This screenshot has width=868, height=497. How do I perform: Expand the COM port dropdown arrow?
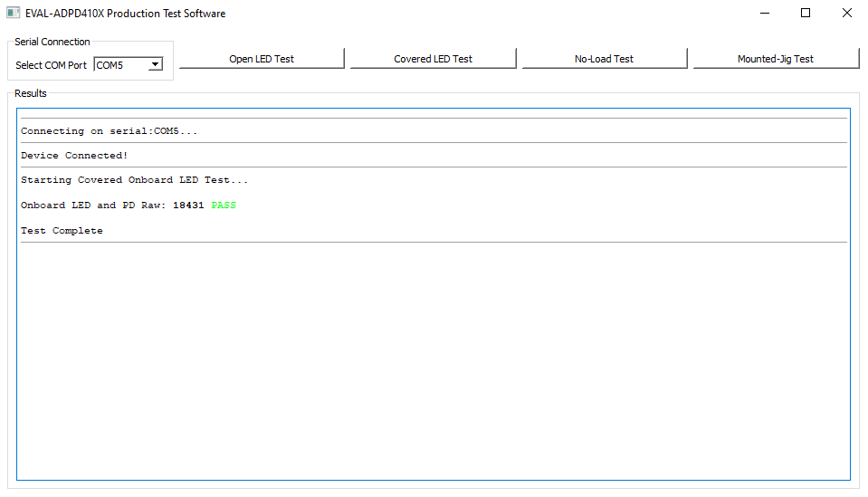[156, 64]
